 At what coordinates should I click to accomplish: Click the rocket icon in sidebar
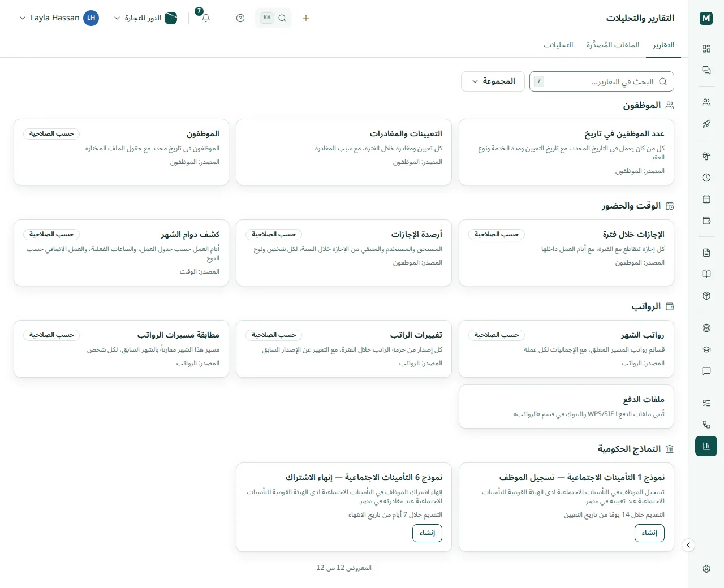coord(706,124)
